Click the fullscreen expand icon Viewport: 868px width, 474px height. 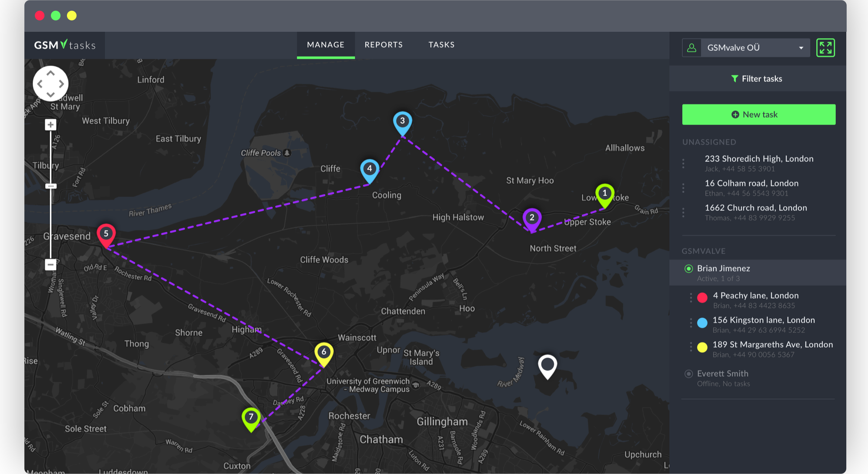coord(825,48)
